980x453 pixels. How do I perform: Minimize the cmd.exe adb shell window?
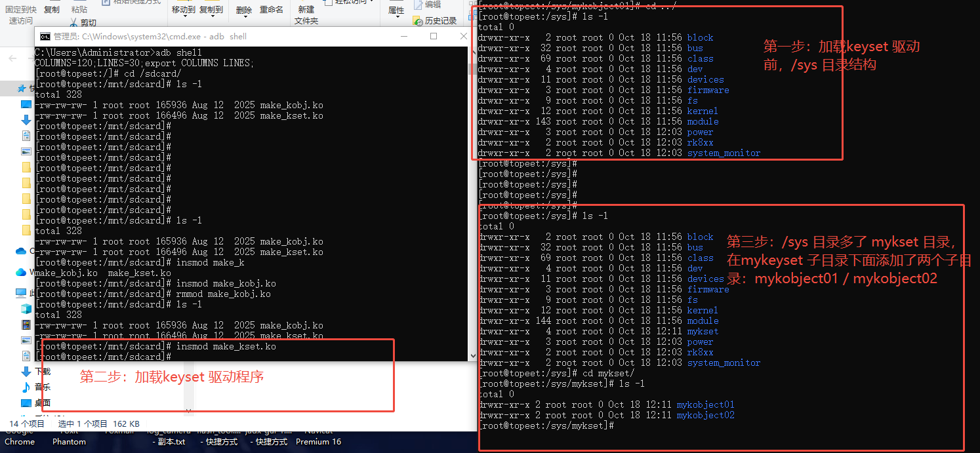tap(405, 37)
